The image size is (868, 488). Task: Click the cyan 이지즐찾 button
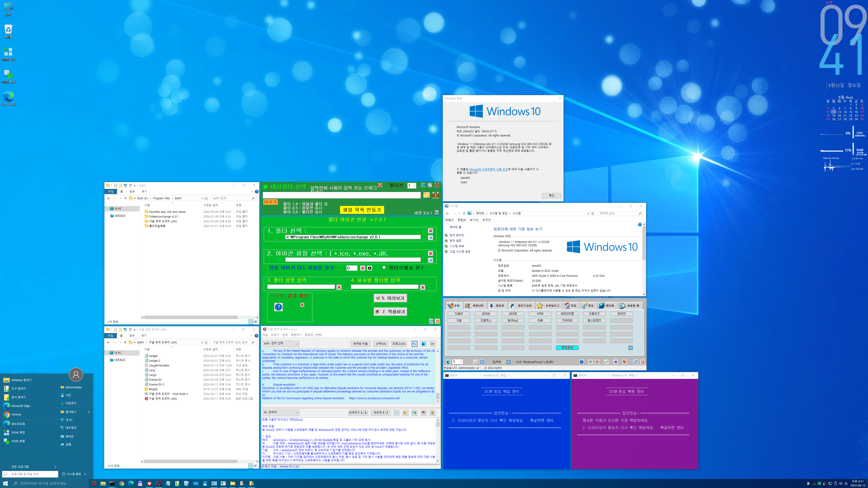[567, 347]
